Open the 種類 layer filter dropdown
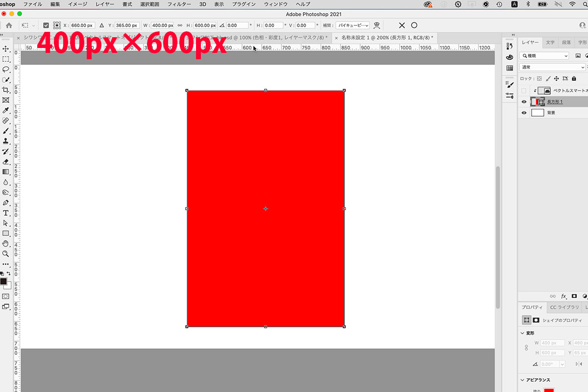 coord(544,56)
